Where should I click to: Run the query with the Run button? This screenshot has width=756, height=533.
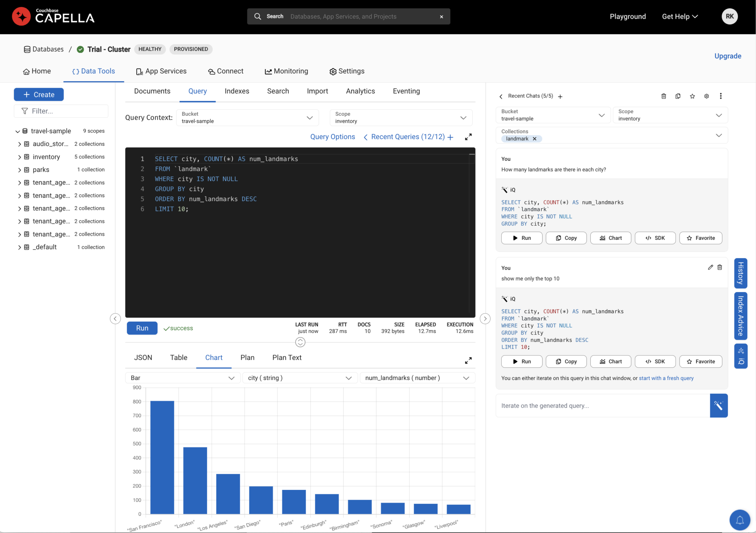click(x=142, y=328)
